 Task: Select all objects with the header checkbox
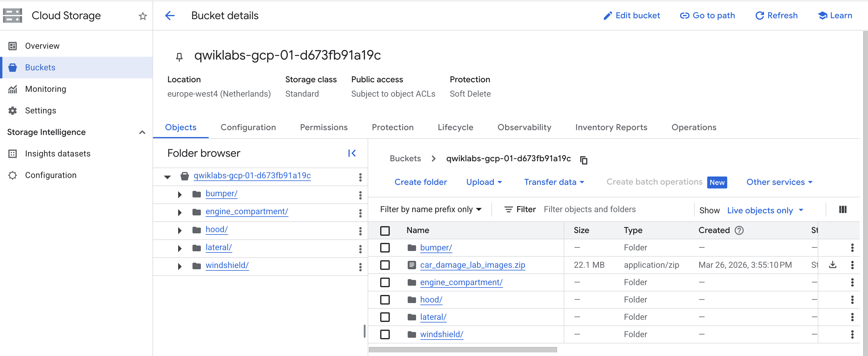(x=385, y=230)
